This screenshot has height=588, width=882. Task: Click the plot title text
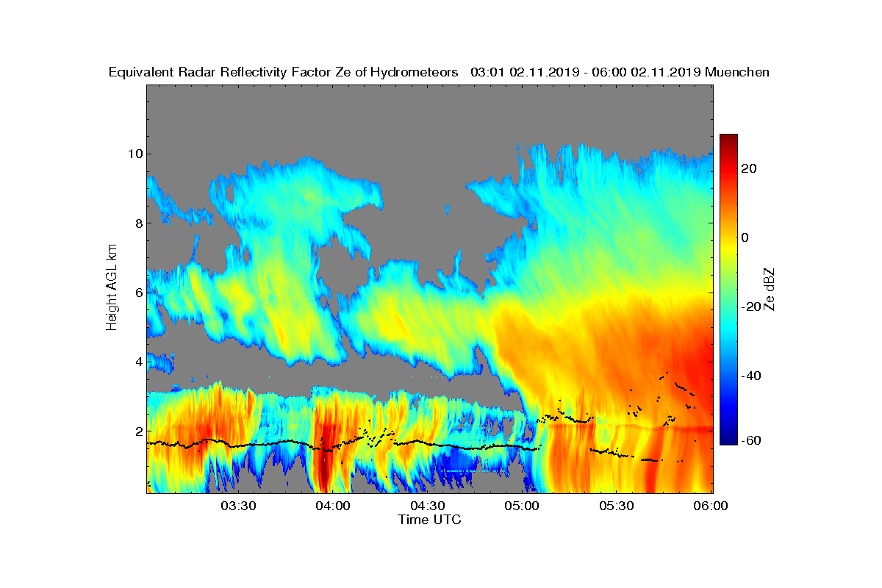[439, 72]
